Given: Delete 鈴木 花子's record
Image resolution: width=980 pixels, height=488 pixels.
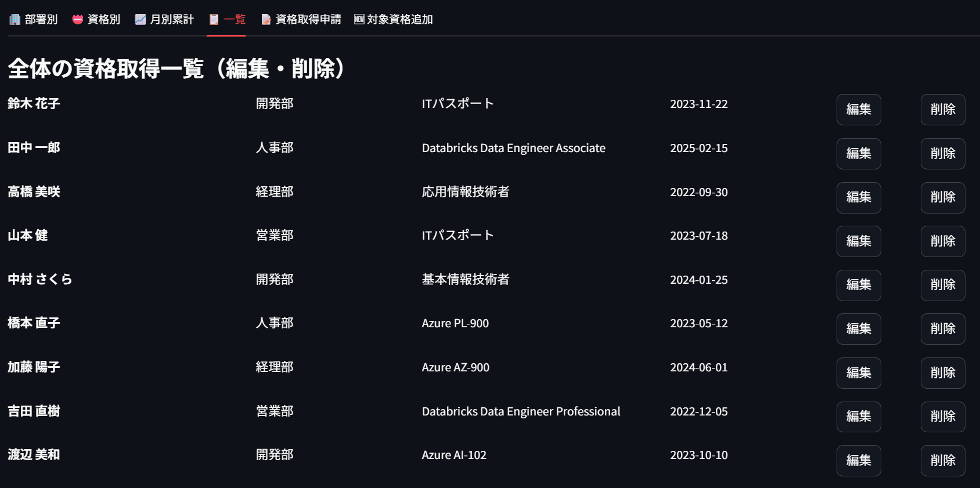Looking at the screenshot, I should (x=943, y=110).
